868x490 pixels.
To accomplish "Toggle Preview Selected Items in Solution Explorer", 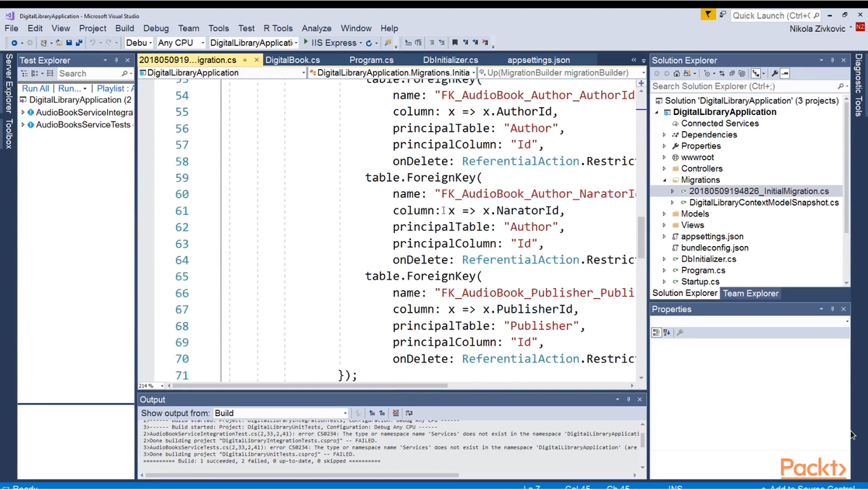I will coord(785,73).
